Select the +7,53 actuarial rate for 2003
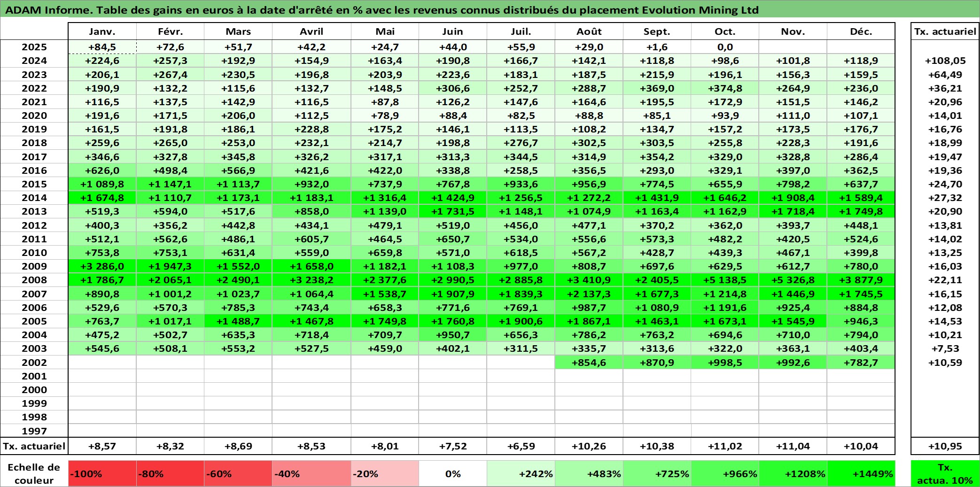The width and height of the screenshot is (980, 487). coord(945,348)
